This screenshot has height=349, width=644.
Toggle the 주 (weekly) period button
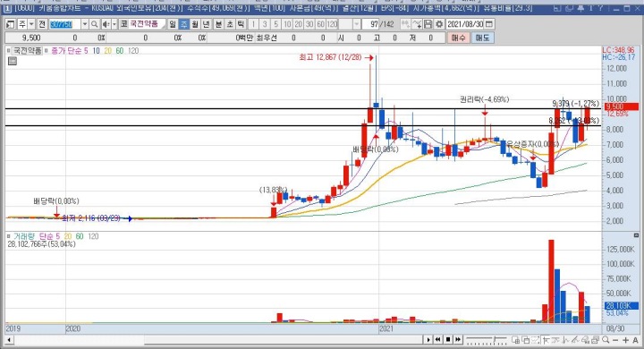[x=184, y=24]
